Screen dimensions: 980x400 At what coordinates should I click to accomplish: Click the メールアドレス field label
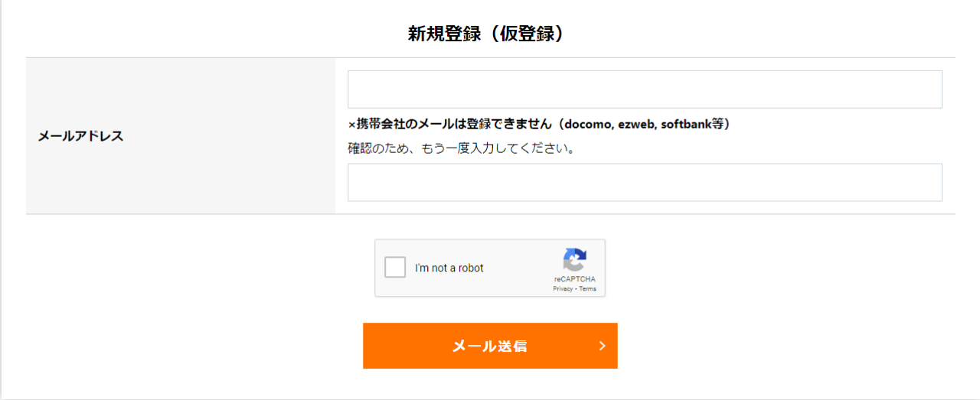(80, 136)
